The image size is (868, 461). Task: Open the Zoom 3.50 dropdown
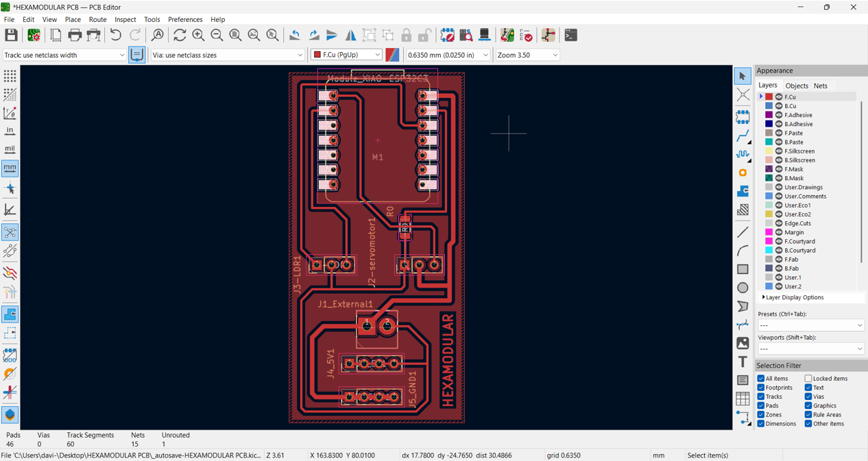tap(527, 55)
